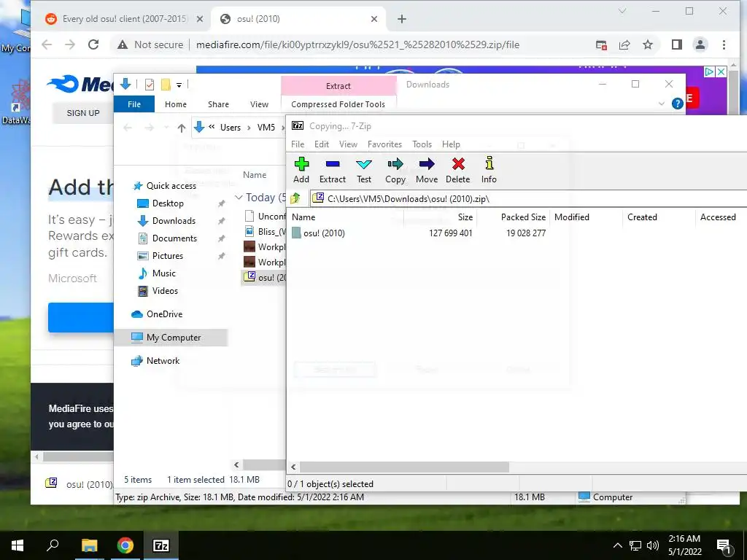Open Chrome side panel icon
Screen dimensions: 747x560
point(676,44)
